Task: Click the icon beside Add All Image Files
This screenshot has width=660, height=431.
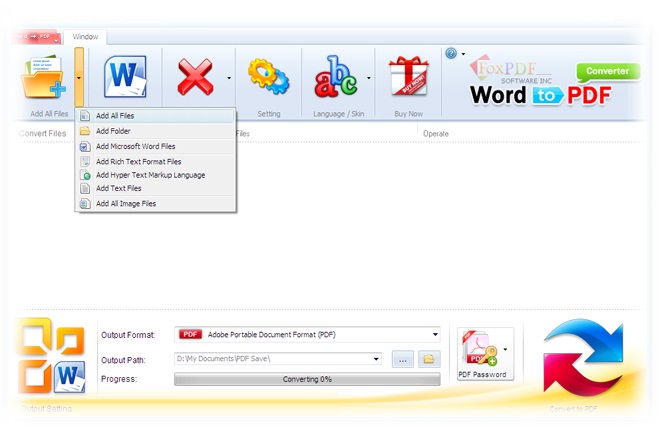Action: tap(85, 204)
